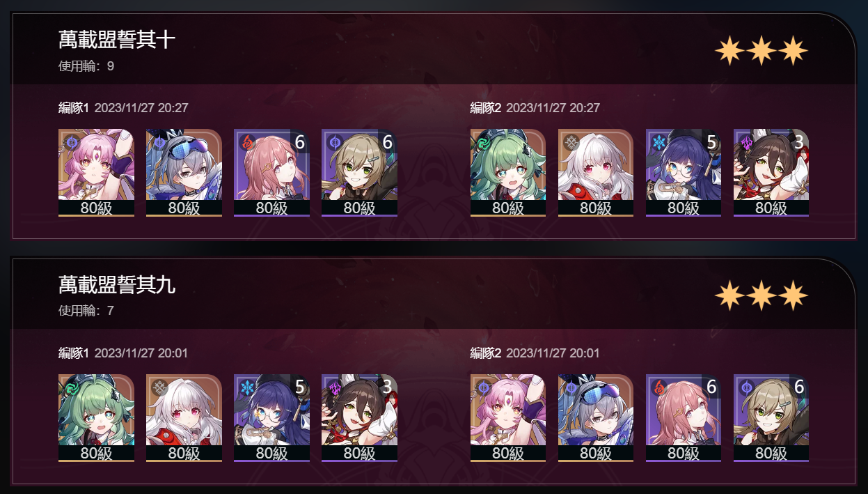Click wind element icon on Huohuo in stage 9 team 1
This screenshot has height=494, width=868.
(x=71, y=387)
